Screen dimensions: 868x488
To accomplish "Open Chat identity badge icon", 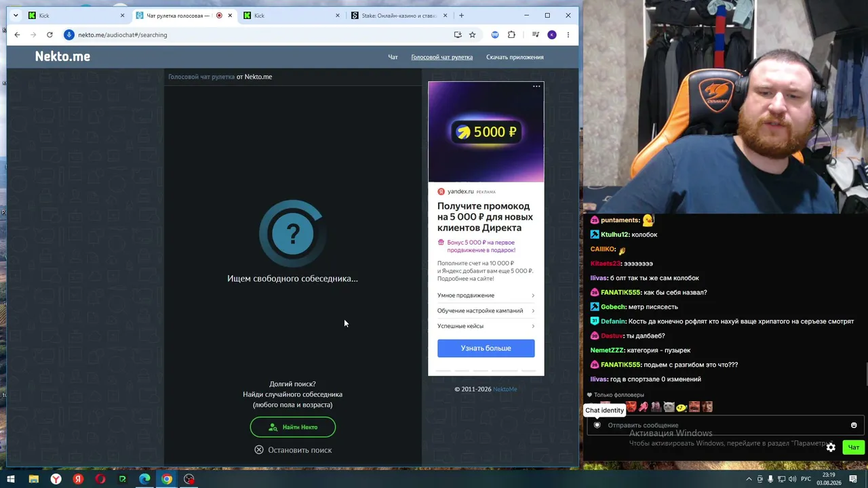I will coord(597,425).
